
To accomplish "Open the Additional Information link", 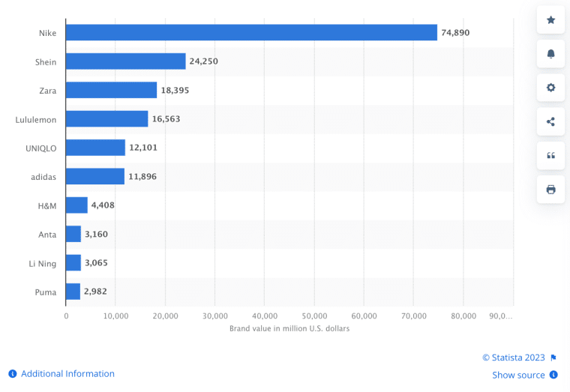I will 67,373.
